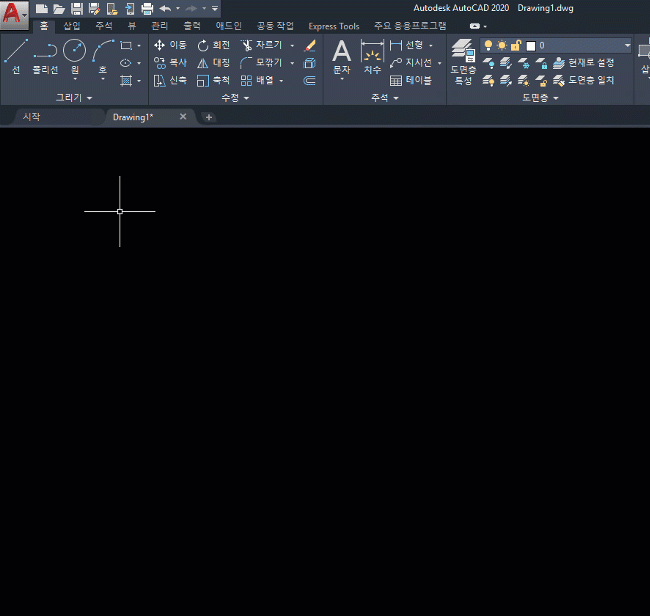Expand the Layers (도면층) panel title
650x616 pixels.
pos(540,98)
